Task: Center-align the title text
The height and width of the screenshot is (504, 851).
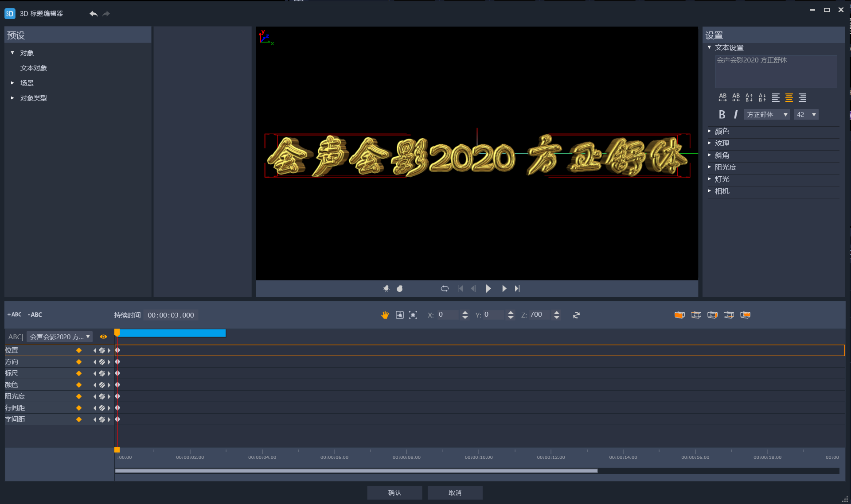Action: pyautogui.click(x=789, y=97)
